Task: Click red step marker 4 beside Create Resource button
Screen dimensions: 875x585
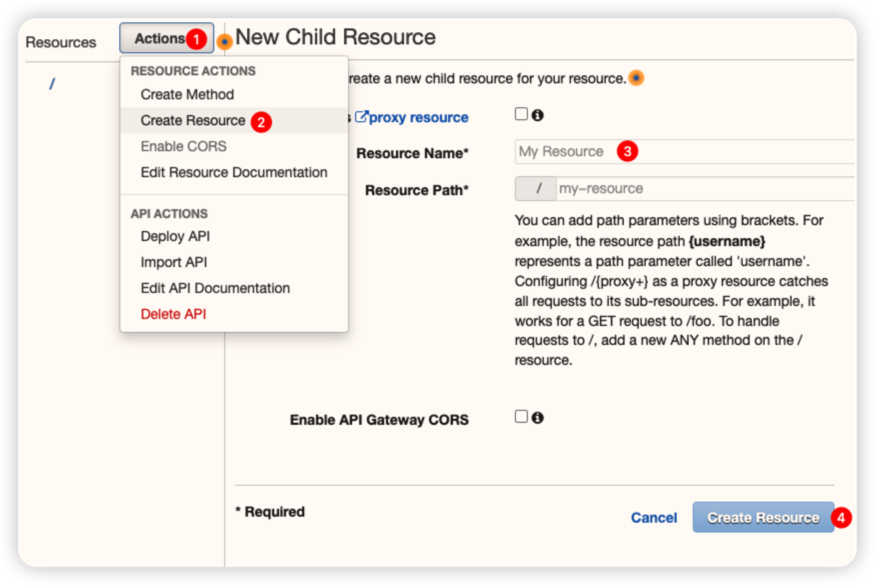Action: click(842, 518)
